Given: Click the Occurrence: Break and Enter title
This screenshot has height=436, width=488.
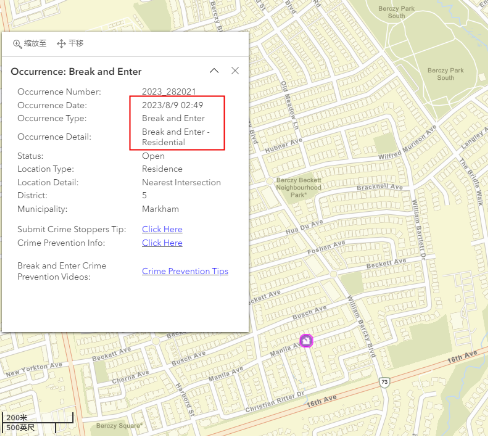Looking at the screenshot, I should [76, 72].
